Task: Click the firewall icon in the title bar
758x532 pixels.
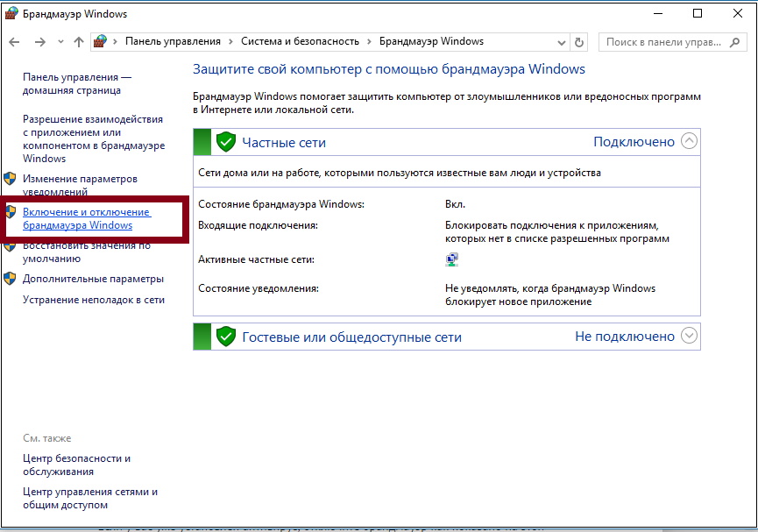Action: click(x=11, y=14)
